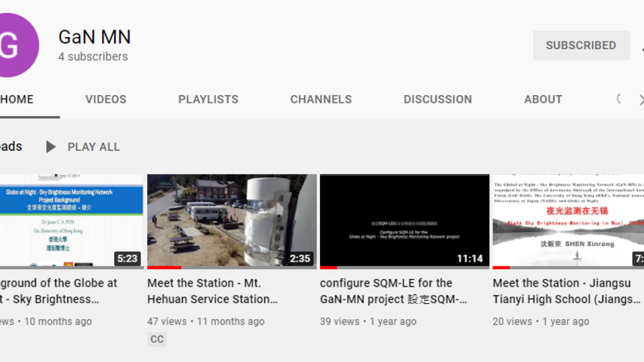The height and width of the screenshot is (362, 644).
Task: Click the red progress bar on the 2:35 video
Action: [165, 268]
